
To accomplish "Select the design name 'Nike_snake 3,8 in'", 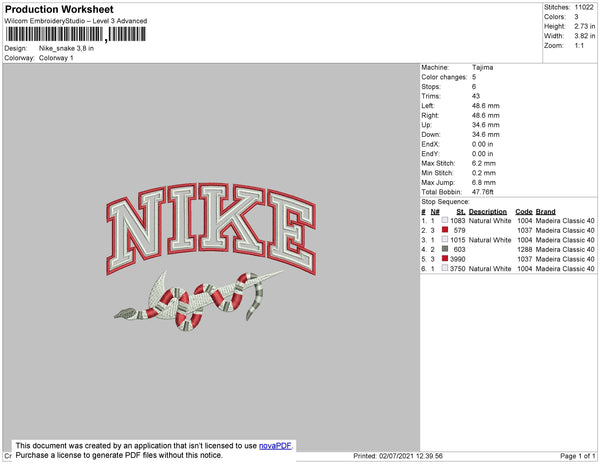I will [x=66, y=49].
